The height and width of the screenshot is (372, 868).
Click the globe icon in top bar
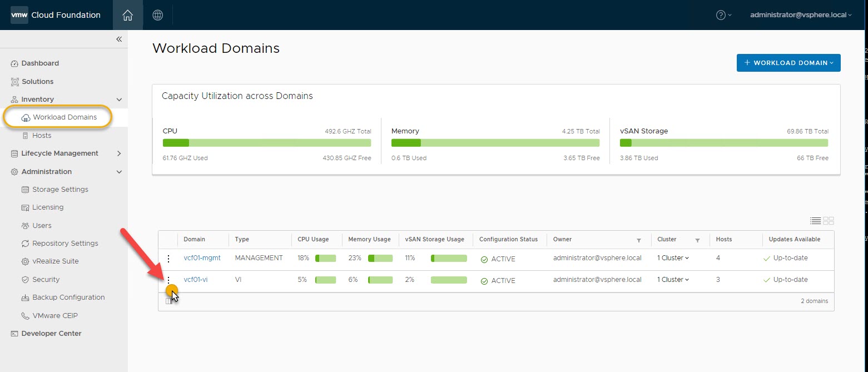point(158,15)
